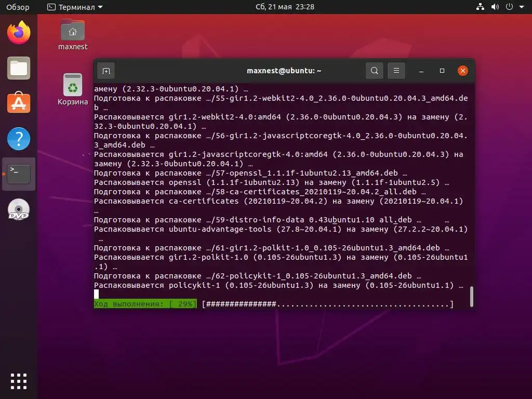Click the Распаковывается openssl line

[x=271, y=182]
